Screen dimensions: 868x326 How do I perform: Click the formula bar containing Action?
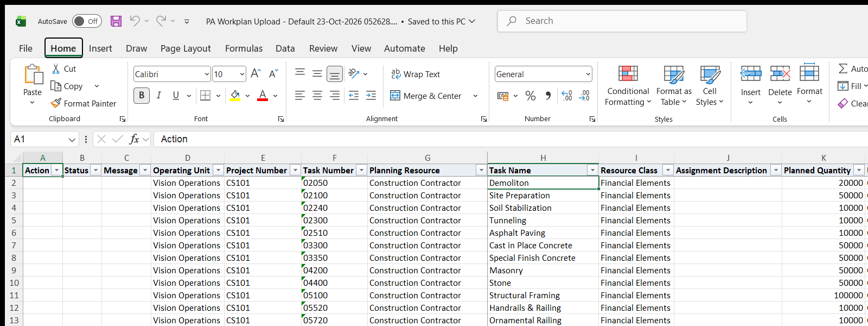point(510,139)
